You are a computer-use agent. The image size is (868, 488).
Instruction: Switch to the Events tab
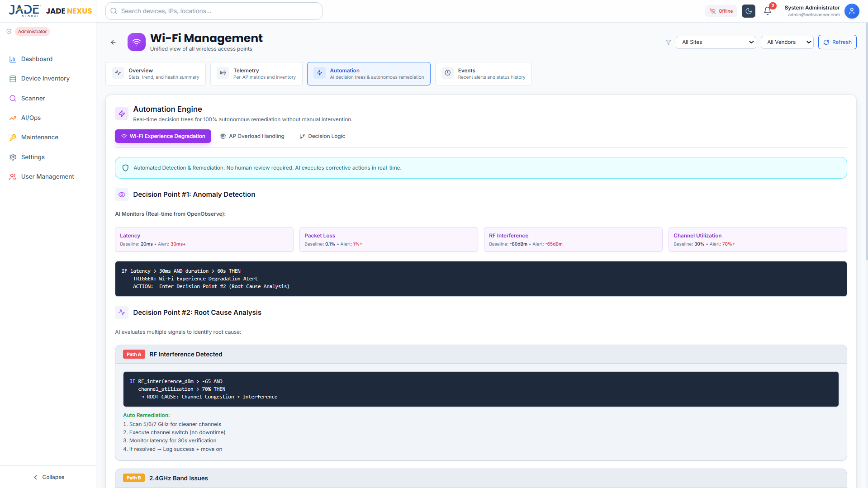pos(484,74)
